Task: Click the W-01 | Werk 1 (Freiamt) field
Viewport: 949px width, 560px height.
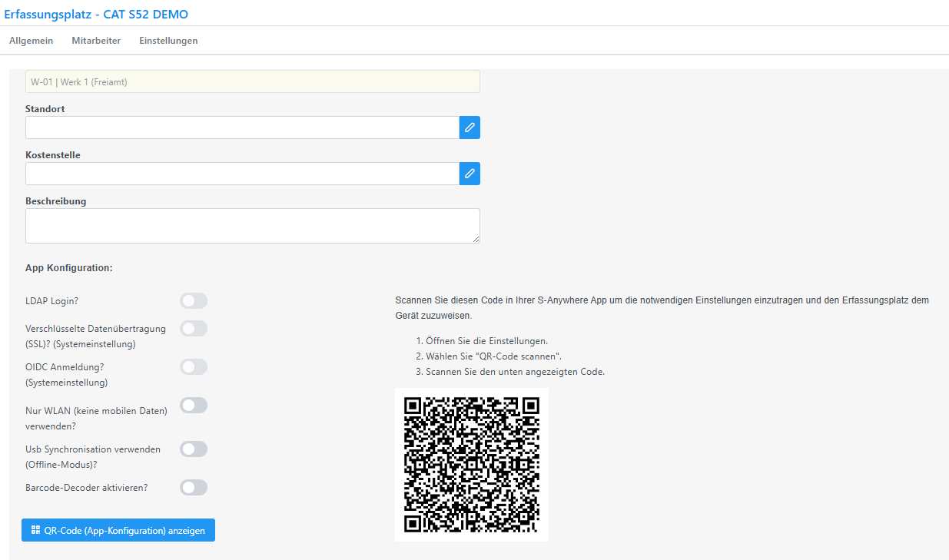Action: 253,82
